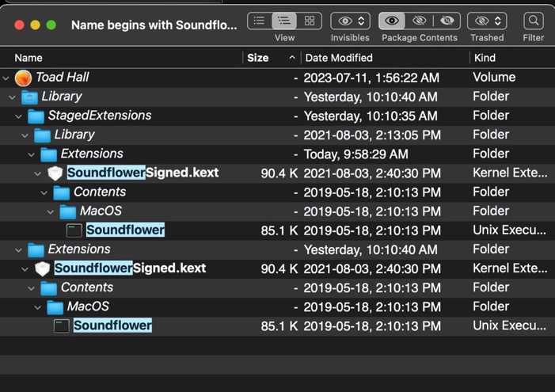
Task: Click the second MacOS folder icon
Action: pos(55,308)
